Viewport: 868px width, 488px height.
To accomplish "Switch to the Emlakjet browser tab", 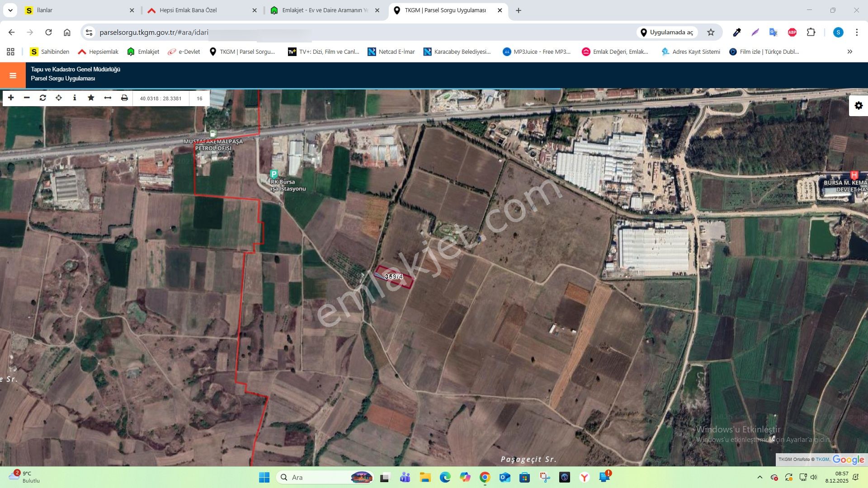I will pyautogui.click(x=322, y=10).
